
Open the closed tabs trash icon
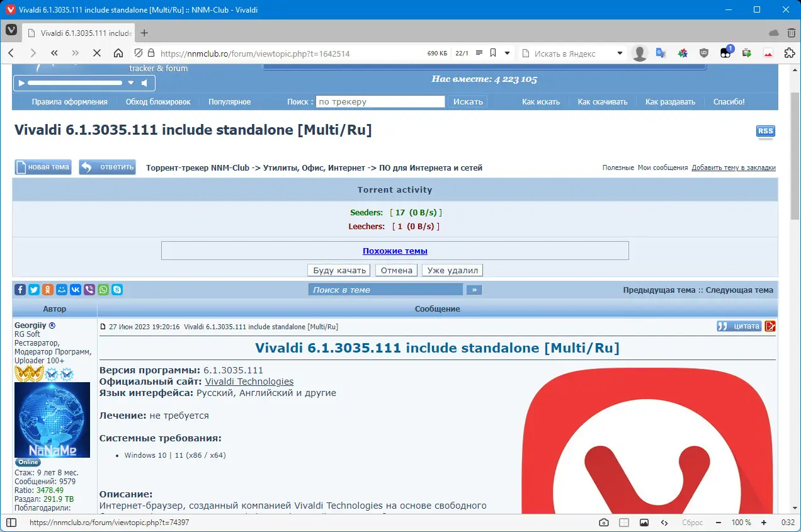click(x=790, y=33)
